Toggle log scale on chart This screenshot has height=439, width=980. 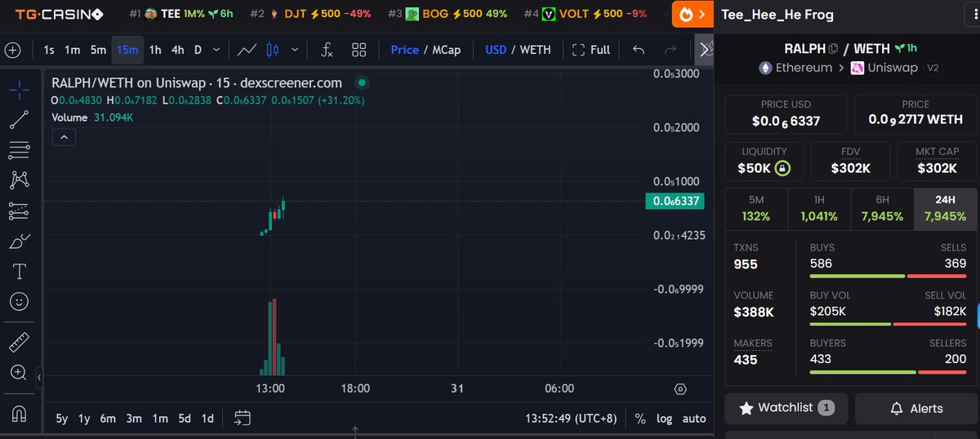pos(664,419)
